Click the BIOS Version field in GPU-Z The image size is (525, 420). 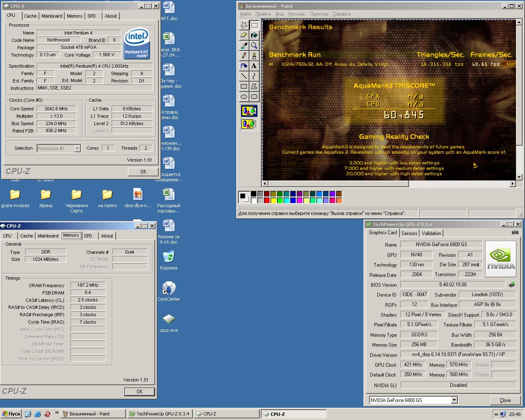453,285
